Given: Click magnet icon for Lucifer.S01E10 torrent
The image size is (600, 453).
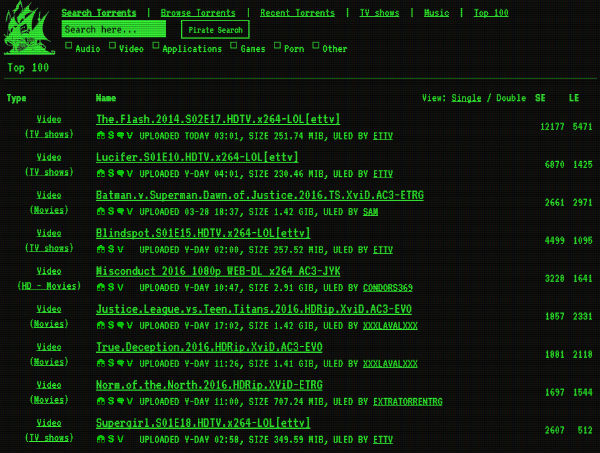Looking at the screenshot, I should (x=101, y=173).
